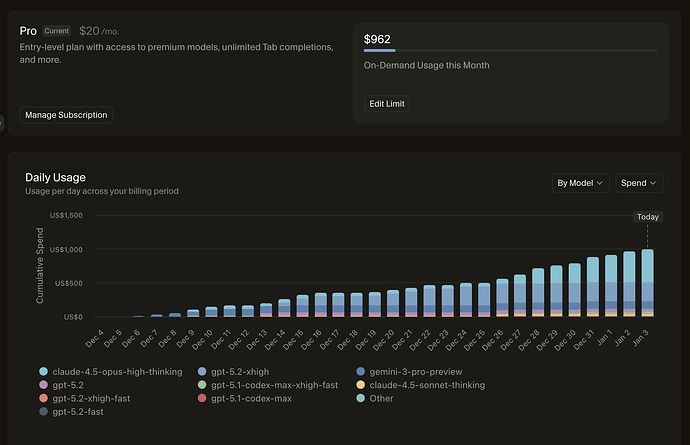
Task: Select the Dec 29 usage bar
Action: click(x=556, y=291)
